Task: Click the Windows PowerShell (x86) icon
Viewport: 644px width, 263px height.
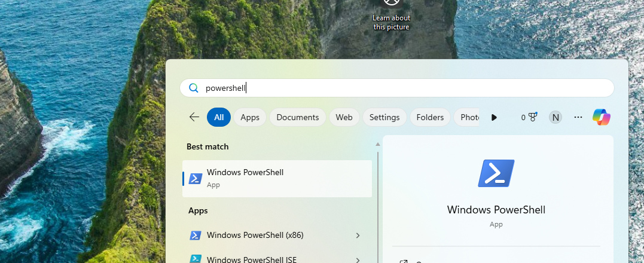Action: point(196,236)
